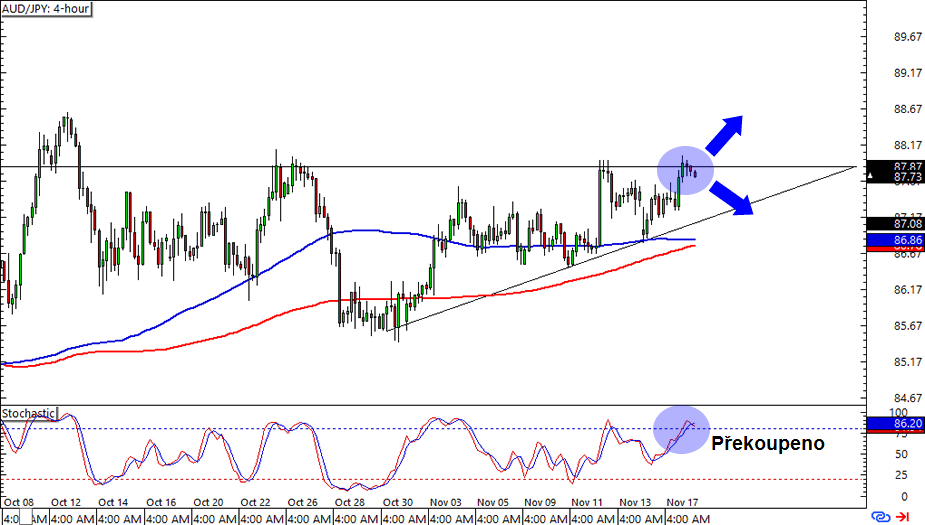This screenshot has width=925, height=525.
Task: Click the 87.87 price marker on axis
Action: tap(895, 167)
